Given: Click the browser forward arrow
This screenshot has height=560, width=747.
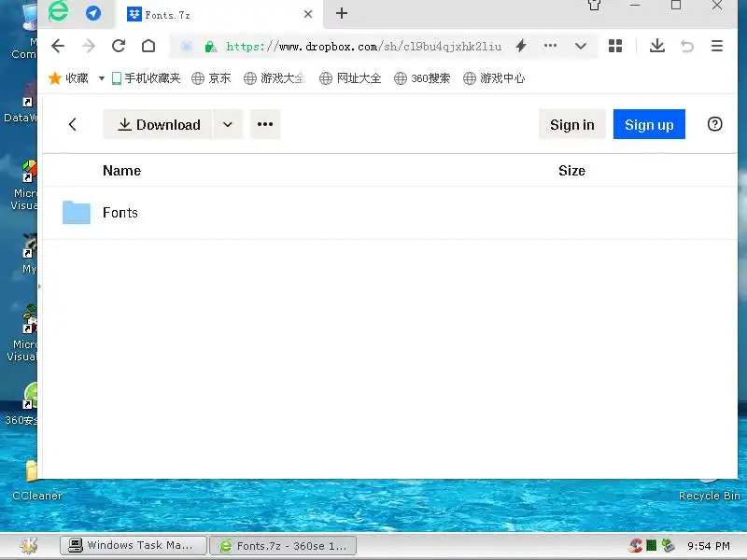Looking at the screenshot, I should tap(89, 46).
